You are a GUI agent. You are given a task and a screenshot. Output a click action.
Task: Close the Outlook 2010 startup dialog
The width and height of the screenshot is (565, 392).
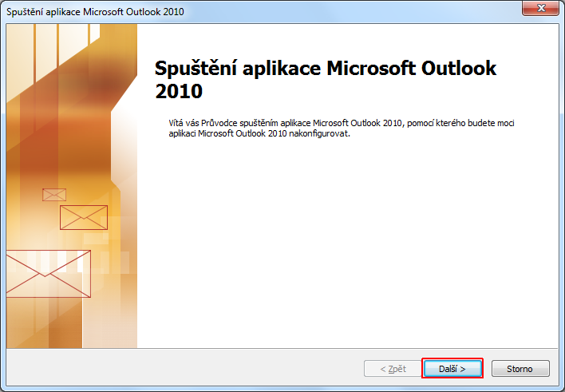coord(540,8)
